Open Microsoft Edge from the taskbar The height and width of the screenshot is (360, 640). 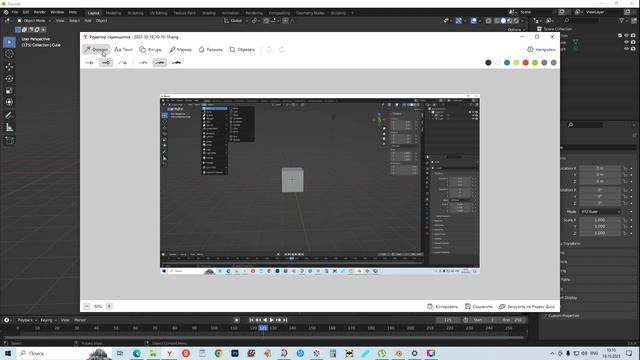136,353
